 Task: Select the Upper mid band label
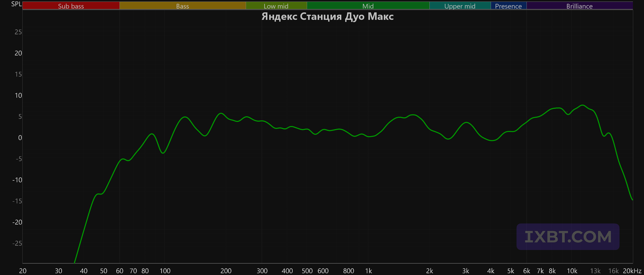coord(460,6)
